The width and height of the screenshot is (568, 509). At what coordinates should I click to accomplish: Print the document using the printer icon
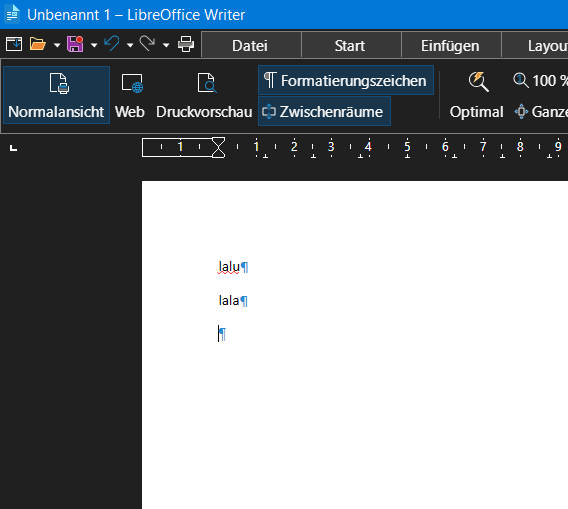coord(186,44)
